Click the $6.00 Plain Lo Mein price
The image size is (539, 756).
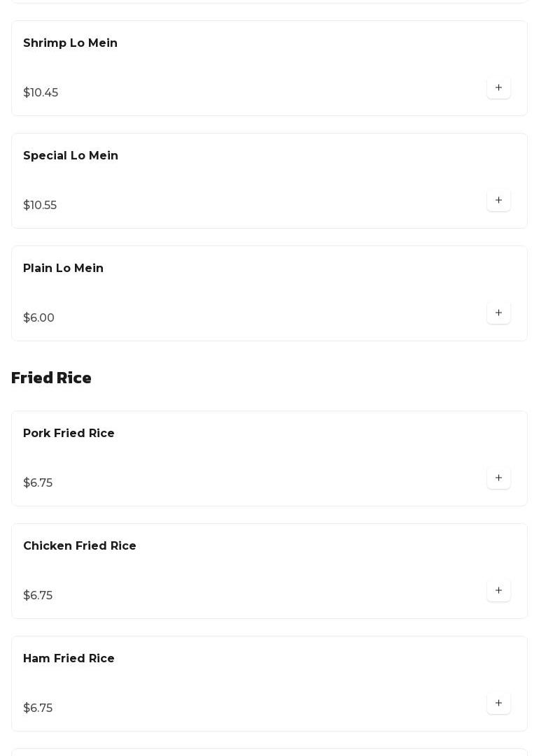point(38,318)
